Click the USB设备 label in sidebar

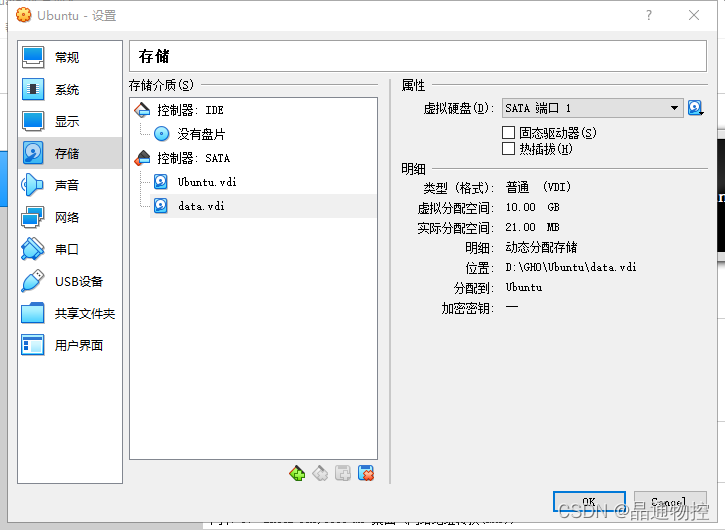[79, 281]
